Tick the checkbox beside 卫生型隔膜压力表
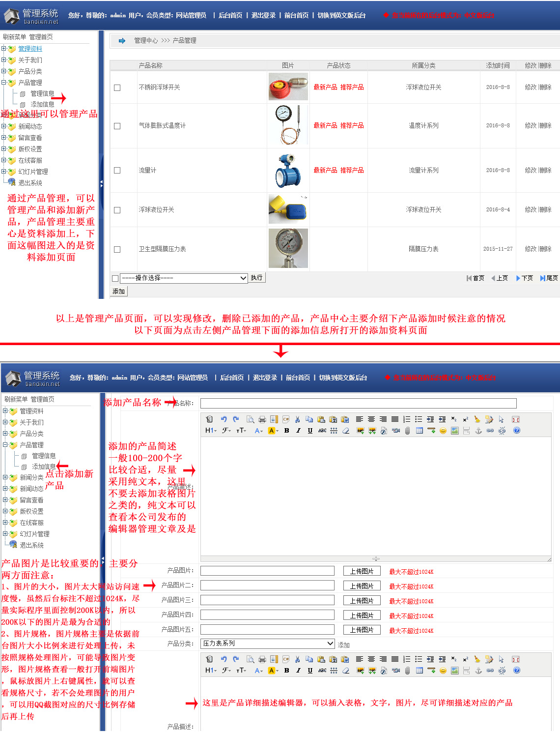Viewport: 560px width, 732px height. 117,249
